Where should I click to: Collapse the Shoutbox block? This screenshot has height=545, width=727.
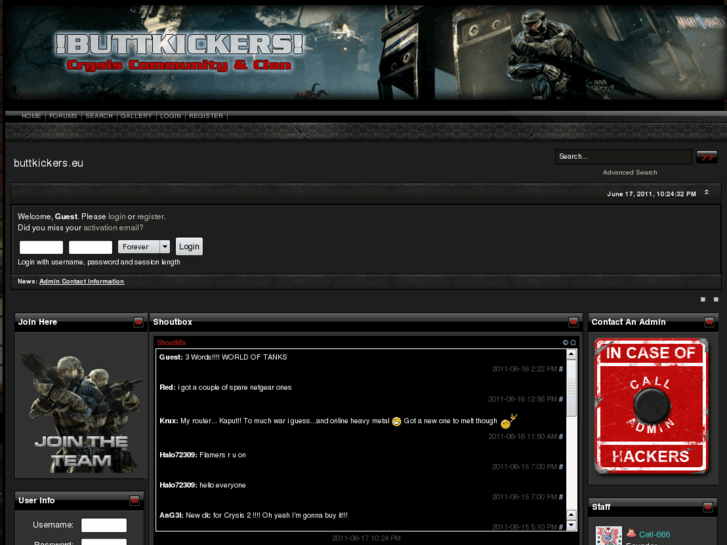coord(573,322)
